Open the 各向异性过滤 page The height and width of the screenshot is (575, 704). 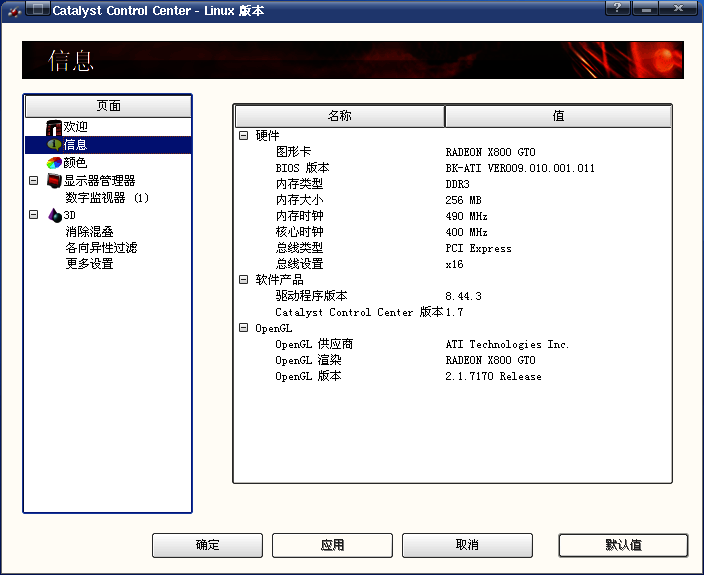pos(101,247)
